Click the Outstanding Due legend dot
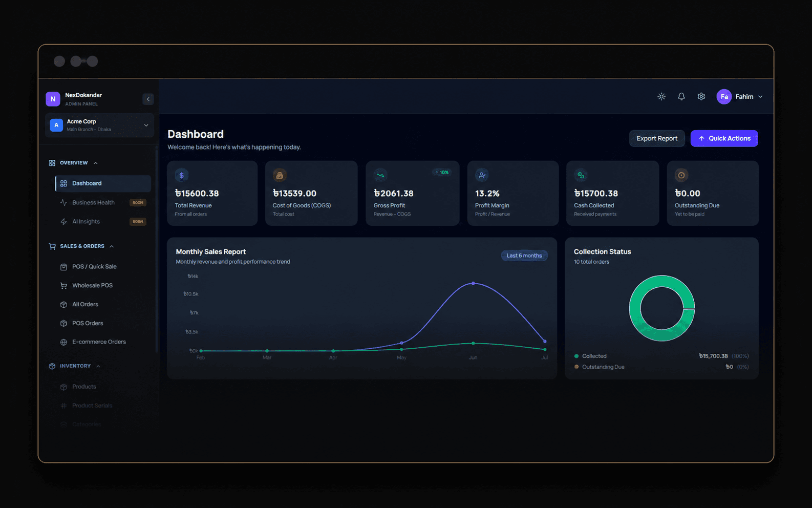This screenshot has width=812, height=508. tap(576, 367)
